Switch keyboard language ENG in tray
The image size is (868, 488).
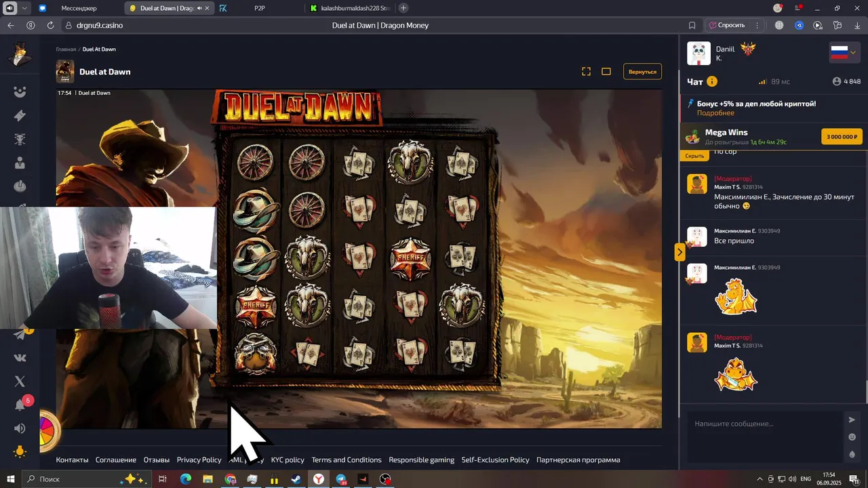coord(806,479)
